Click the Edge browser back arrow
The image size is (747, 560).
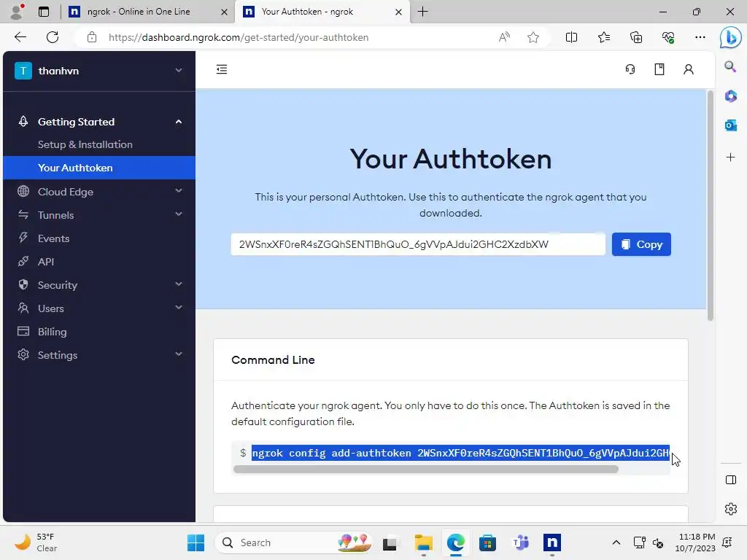[x=20, y=37]
